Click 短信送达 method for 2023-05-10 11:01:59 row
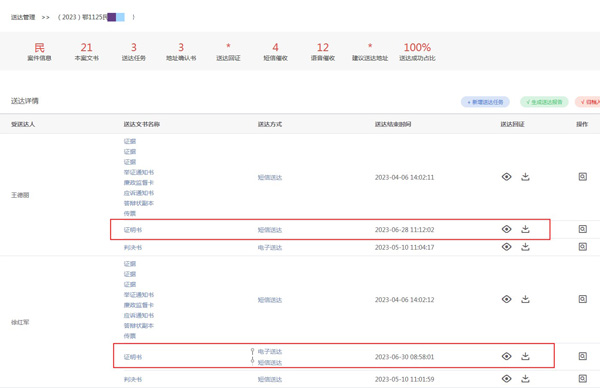Image resolution: width=600 pixels, height=388 pixels. [x=270, y=380]
